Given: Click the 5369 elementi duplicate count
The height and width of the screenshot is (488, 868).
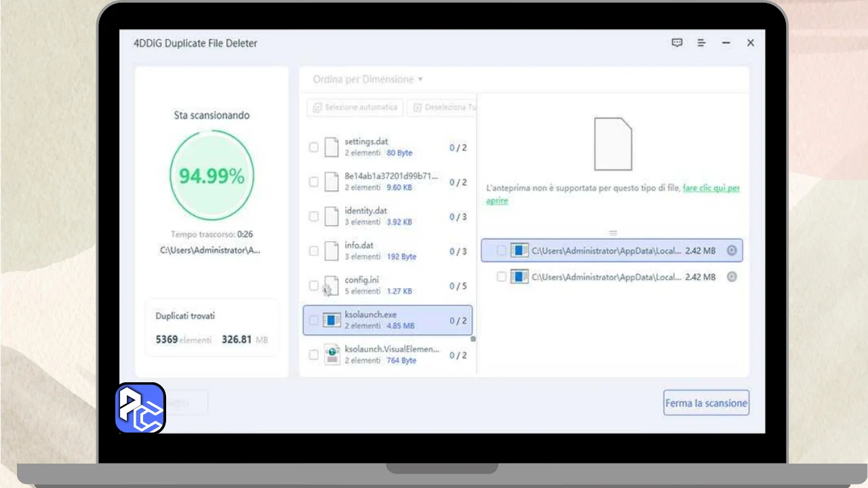Looking at the screenshot, I should [x=183, y=339].
